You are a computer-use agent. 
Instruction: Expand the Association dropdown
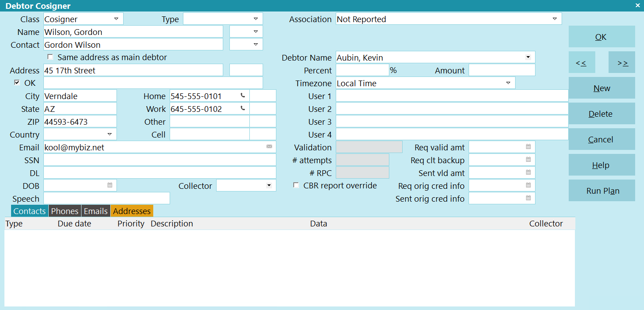pyautogui.click(x=555, y=19)
